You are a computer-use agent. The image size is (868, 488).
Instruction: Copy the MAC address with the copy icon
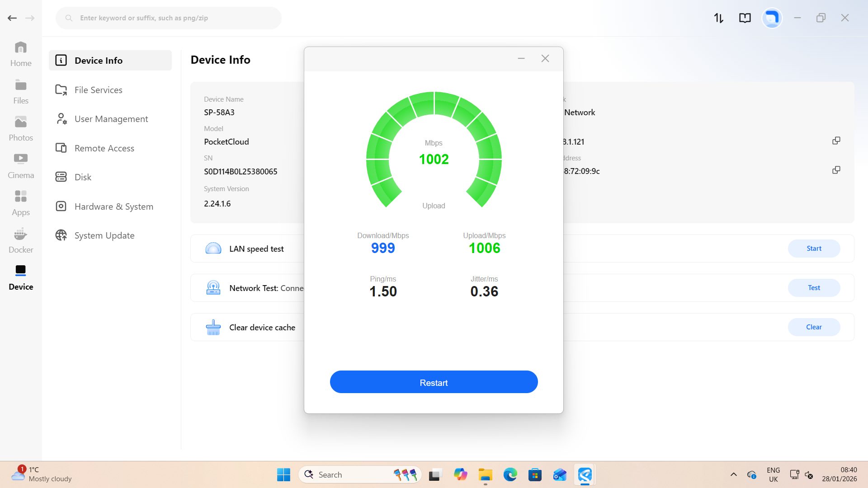pyautogui.click(x=836, y=170)
